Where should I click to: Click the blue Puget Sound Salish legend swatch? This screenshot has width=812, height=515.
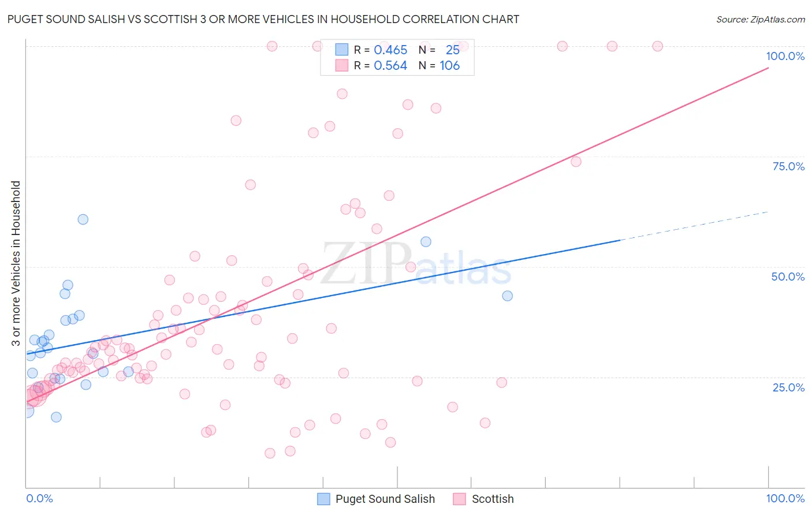(323, 499)
